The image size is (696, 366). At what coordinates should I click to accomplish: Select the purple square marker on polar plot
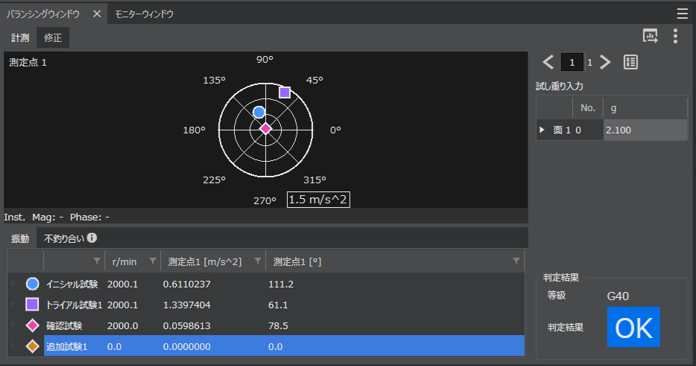point(285,92)
